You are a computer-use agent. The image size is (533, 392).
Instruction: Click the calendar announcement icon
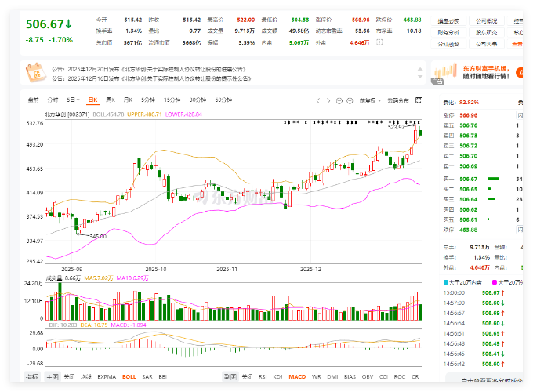[36, 72]
